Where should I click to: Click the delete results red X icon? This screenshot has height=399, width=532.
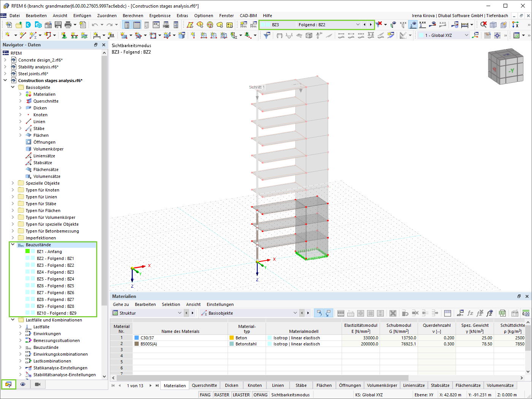coord(483,25)
